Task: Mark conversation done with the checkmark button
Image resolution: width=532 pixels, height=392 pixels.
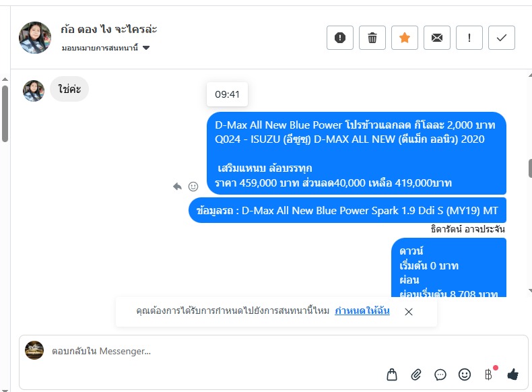Action: (502, 38)
